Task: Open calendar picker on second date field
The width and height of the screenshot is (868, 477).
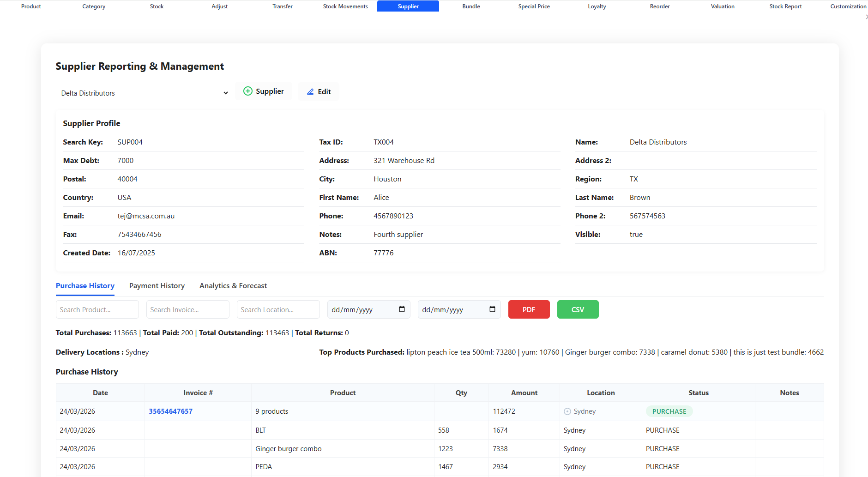Action: [492, 309]
